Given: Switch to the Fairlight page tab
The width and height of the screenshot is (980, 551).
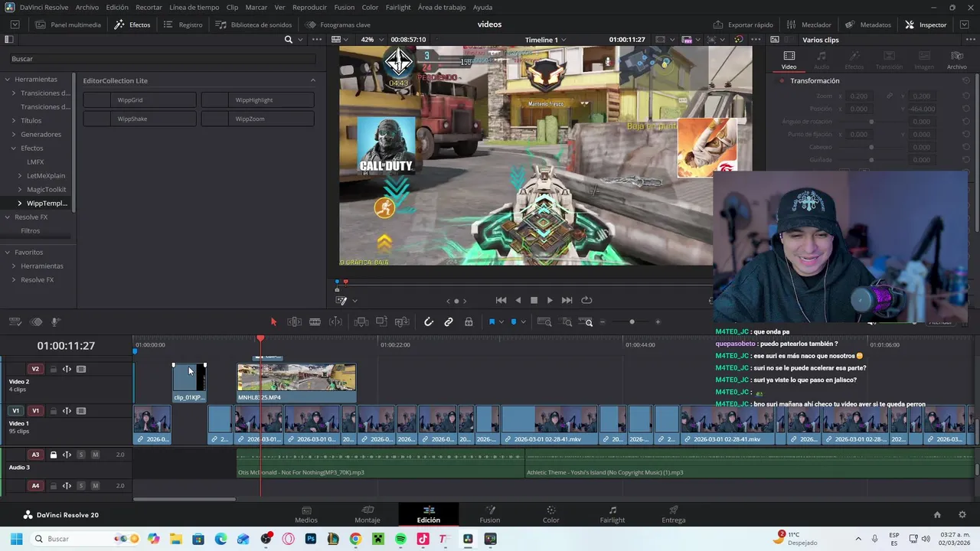Looking at the screenshot, I should click(x=612, y=514).
